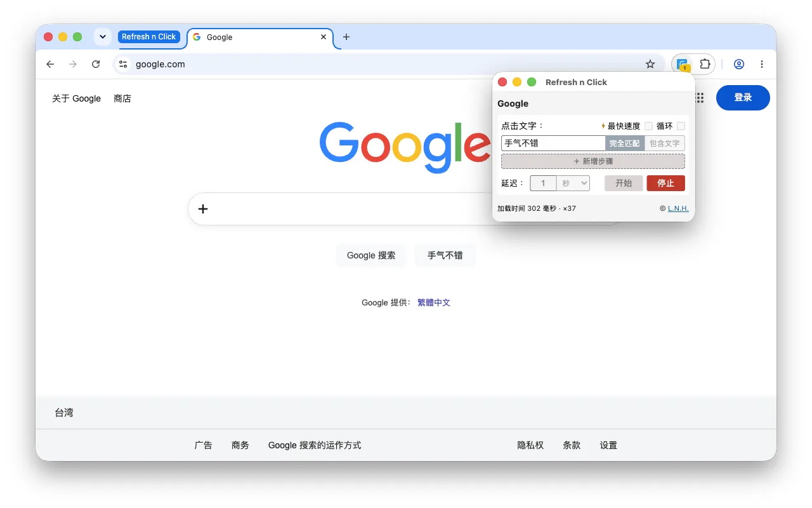The height and width of the screenshot is (508, 812).
Task: Open the L.N.H. link
Action: pyautogui.click(x=678, y=208)
